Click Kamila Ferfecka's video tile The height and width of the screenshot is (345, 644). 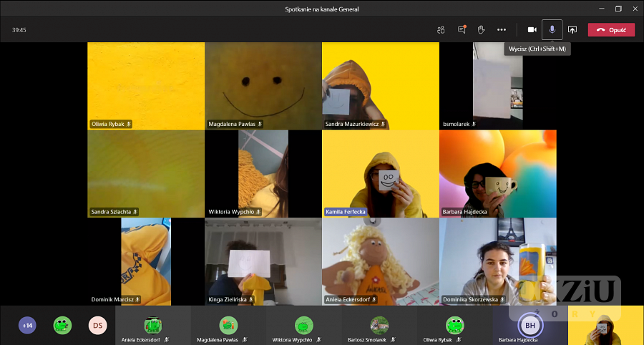[380, 173]
